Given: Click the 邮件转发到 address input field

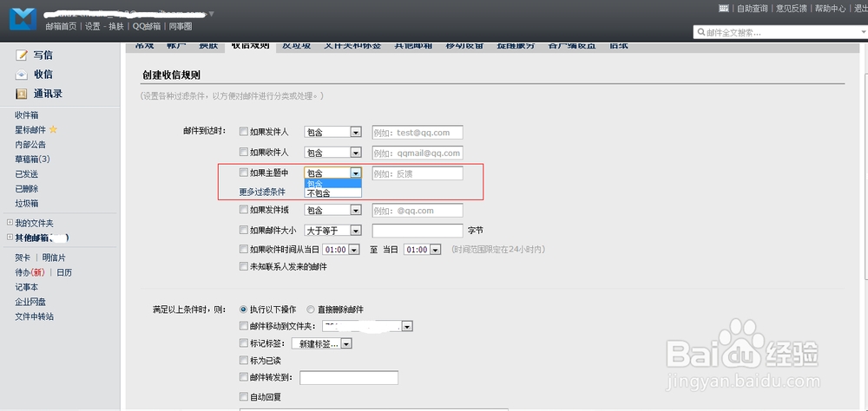Looking at the screenshot, I should tap(349, 378).
